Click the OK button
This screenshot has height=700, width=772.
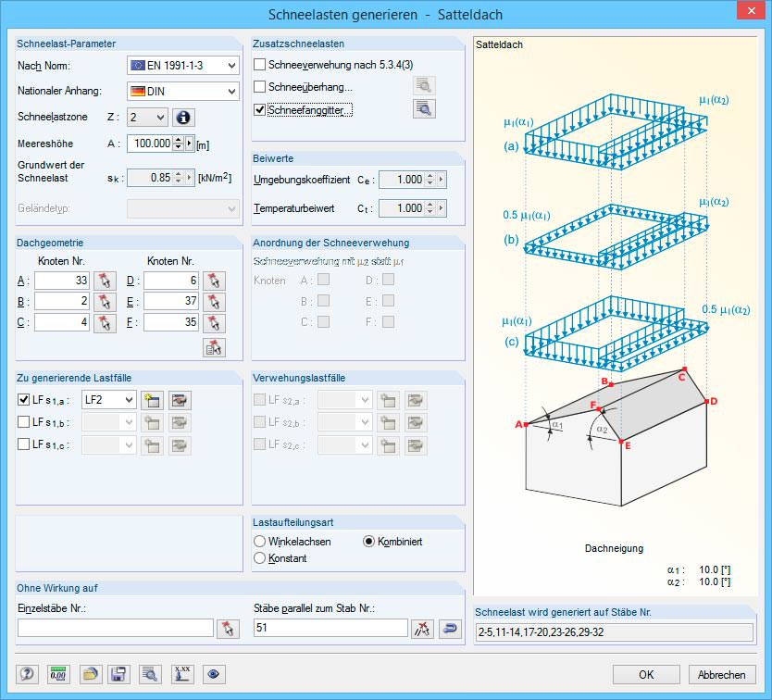pos(646,674)
